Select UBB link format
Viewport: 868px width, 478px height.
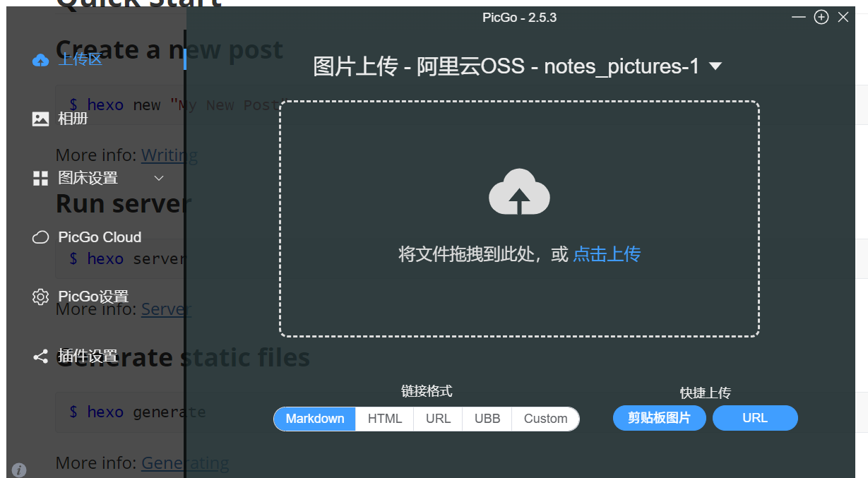tap(487, 419)
